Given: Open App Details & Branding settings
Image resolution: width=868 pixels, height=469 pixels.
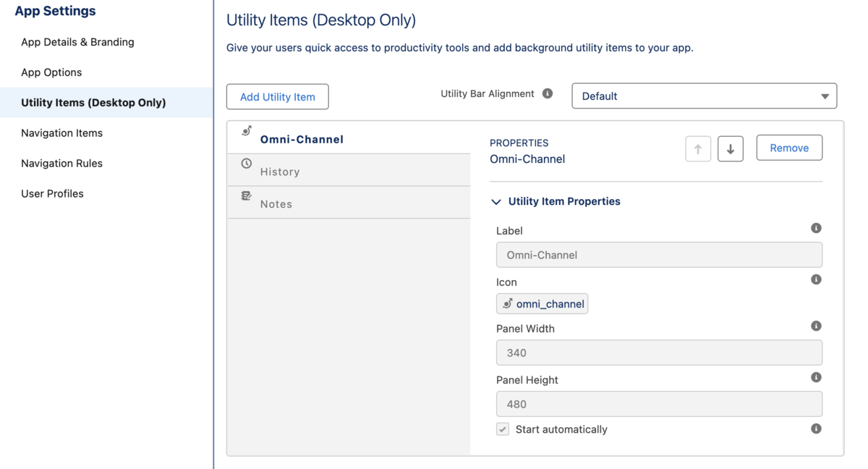Looking at the screenshot, I should click(x=77, y=42).
